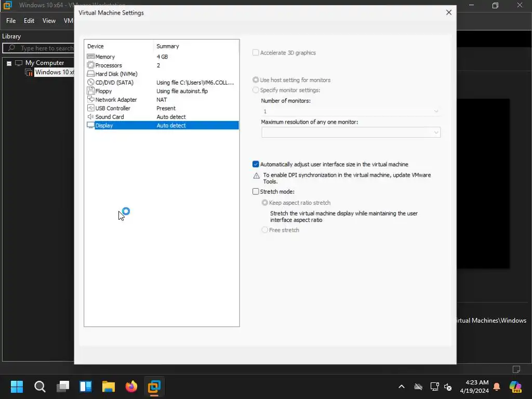Click the CD/DVD 'Using file C:\Users' summary
Image resolution: width=532 pixels, height=399 pixels.
tap(195, 83)
